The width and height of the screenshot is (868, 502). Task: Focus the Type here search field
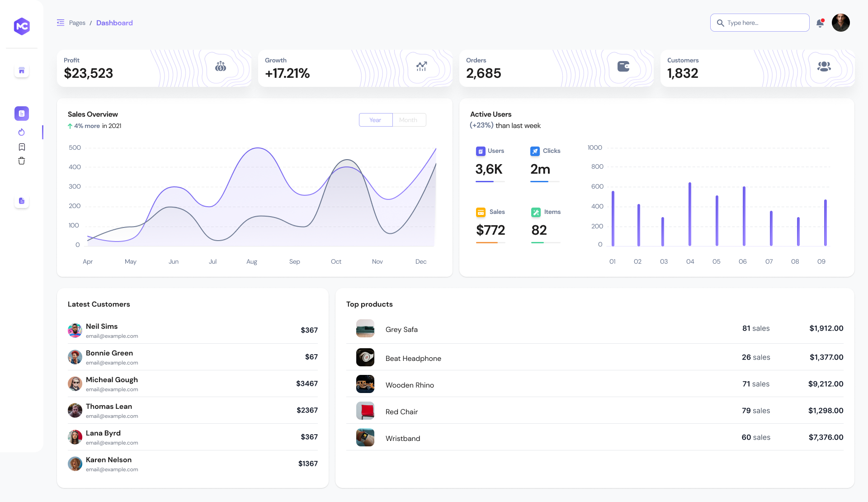(x=764, y=23)
